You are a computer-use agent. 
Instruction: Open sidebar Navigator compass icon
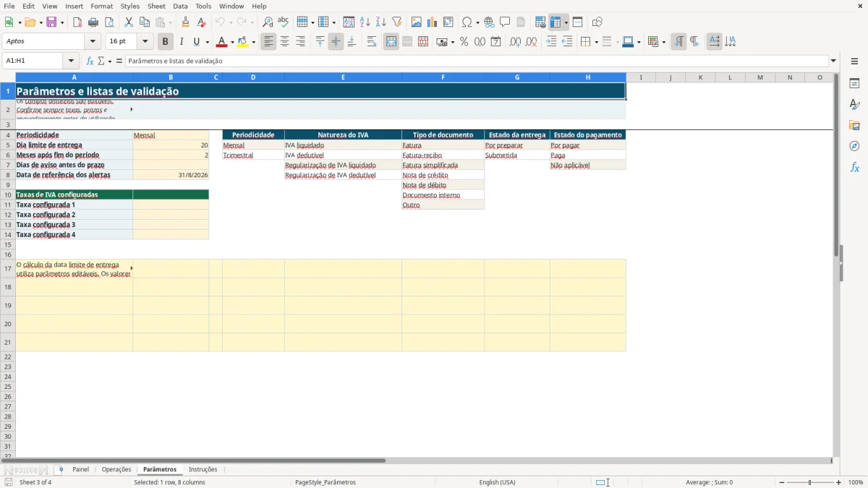coord(854,146)
